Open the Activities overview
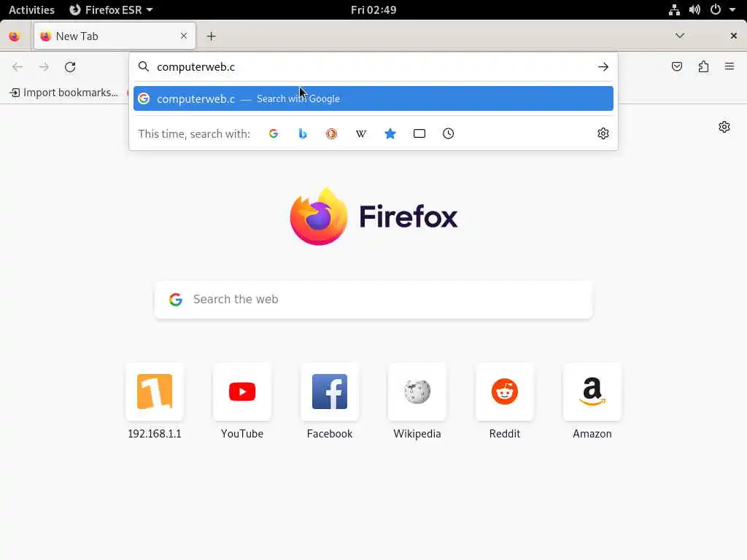Image resolution: width=747 pixels, height=560 pixels. tap(31, 9)
